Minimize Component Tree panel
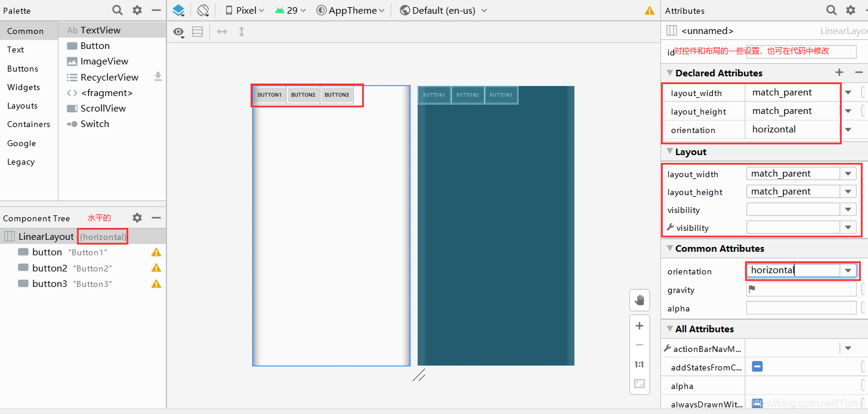The width and height of the screenshot is (868, 414). point(156,218)
